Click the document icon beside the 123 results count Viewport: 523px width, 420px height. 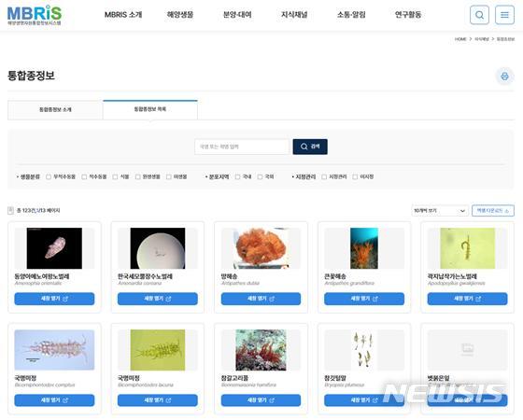point(10,210)
